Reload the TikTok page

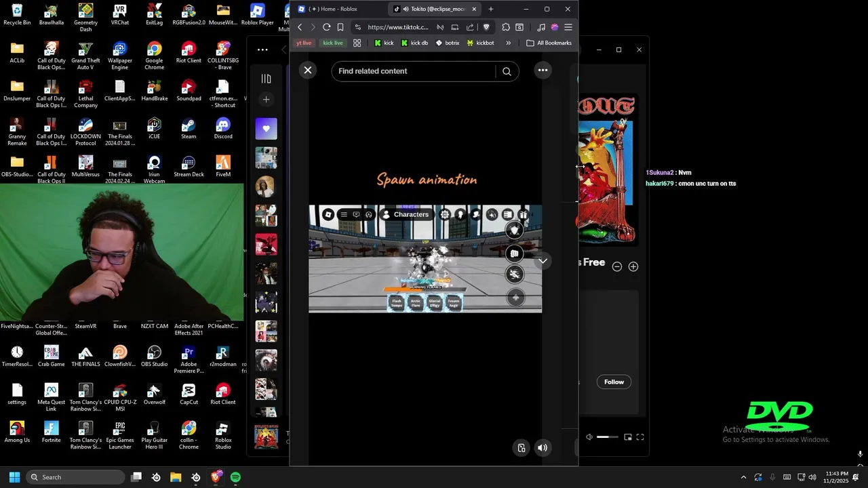coord(326,27)
